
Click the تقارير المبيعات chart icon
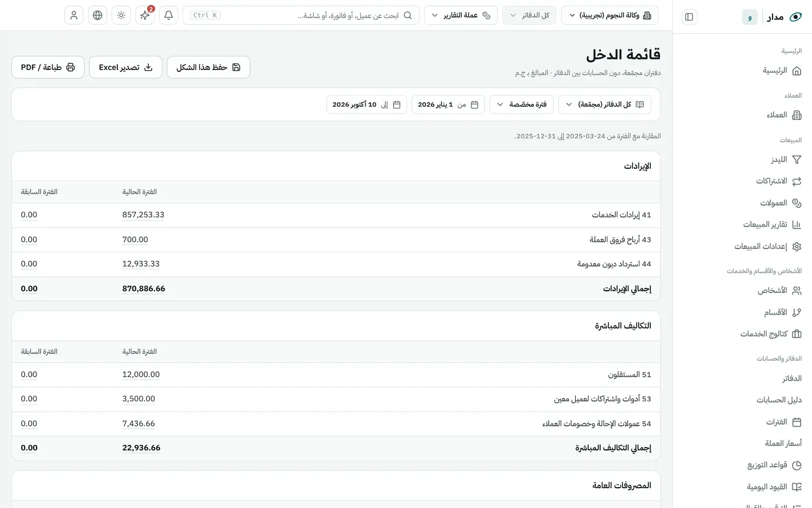(x=797, y=225)
